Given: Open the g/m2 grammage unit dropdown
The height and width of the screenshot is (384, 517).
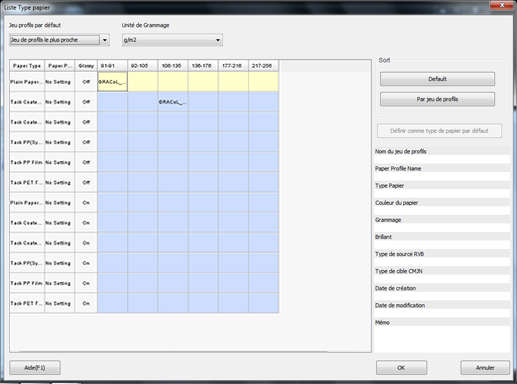Looking at the screenshot, I should point(172,40).
